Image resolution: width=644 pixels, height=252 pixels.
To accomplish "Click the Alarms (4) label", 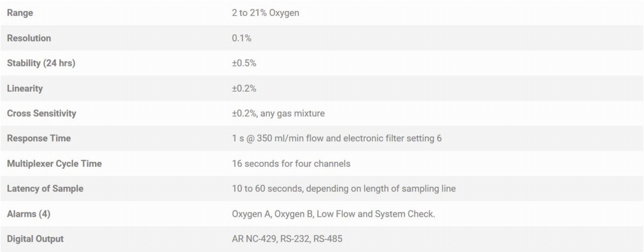I will [29, 214].
